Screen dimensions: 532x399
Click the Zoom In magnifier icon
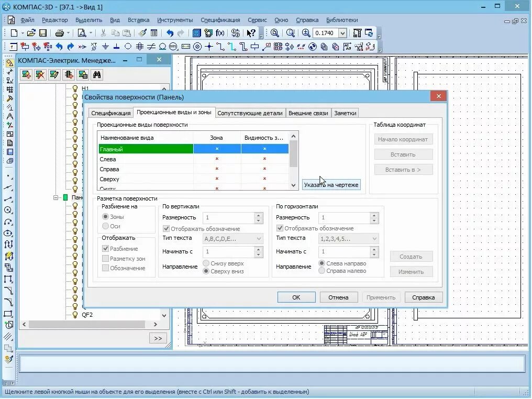point(306,33)
